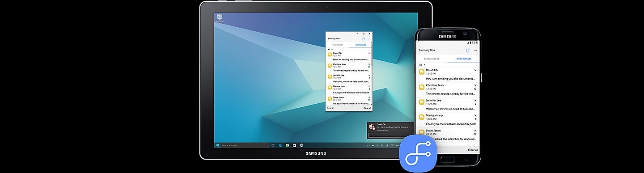The width and height of the screenshot is (644, 173).
Task: Show hidden system tray icons chevron
Action: coord(368,145)
